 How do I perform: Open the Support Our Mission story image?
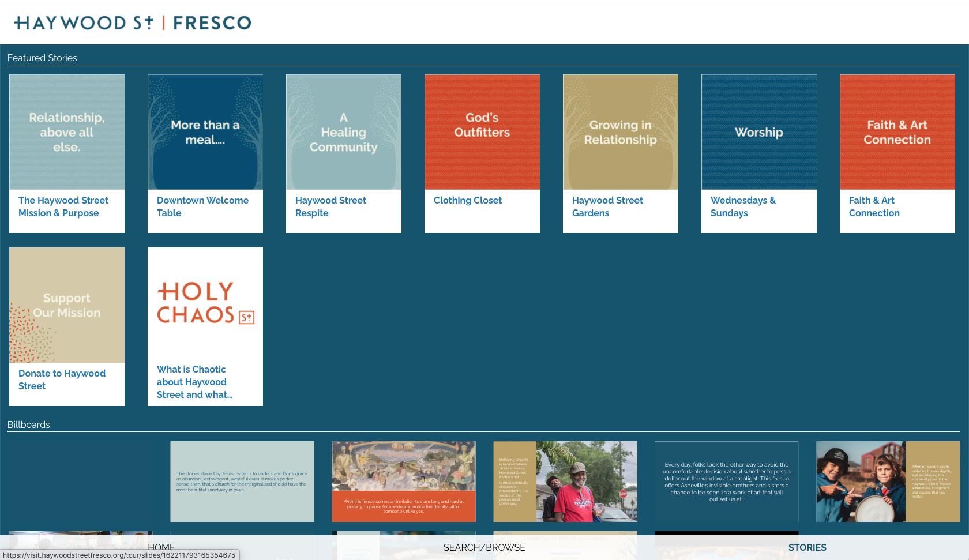tap(67, 305)
